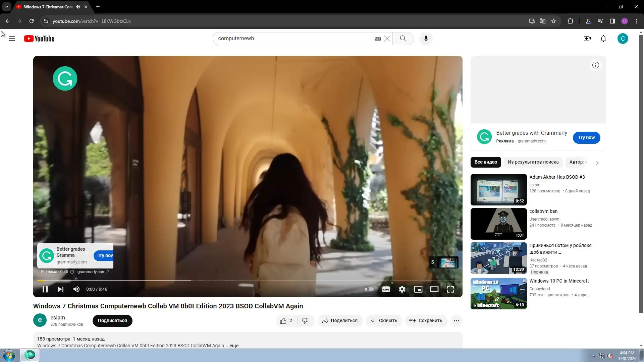Select 'Все видео' filter chip
This screenshot has width=644, height=362.
tap(485, 162)
